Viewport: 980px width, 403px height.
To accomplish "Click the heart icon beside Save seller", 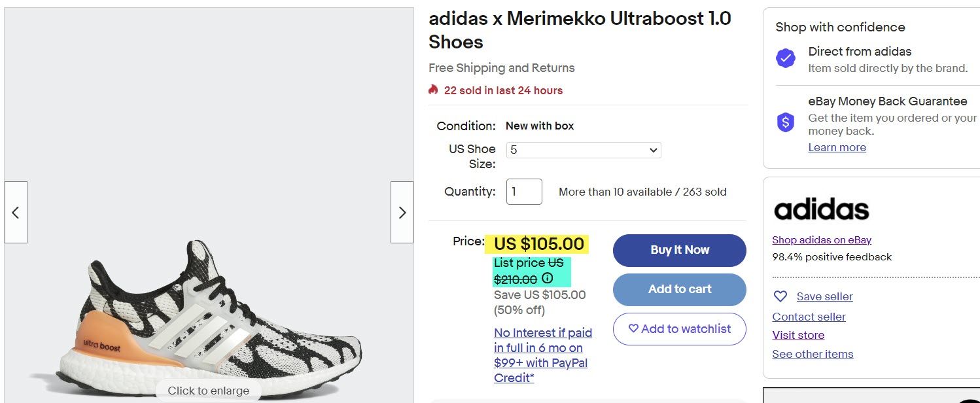I will [780, 296].
